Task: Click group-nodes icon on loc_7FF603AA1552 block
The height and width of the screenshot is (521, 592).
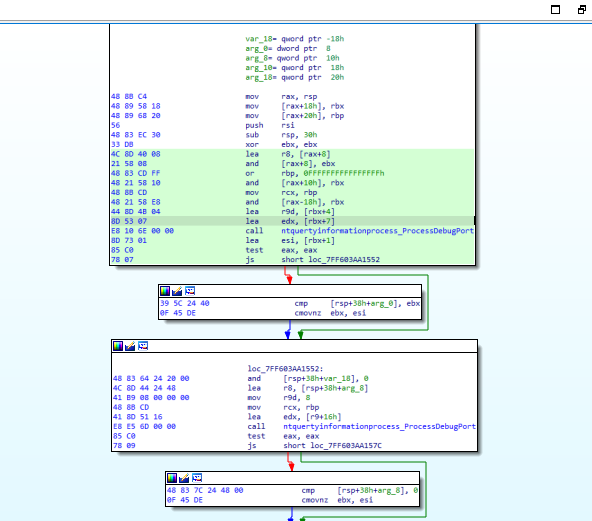Action: tap(143, 346)
